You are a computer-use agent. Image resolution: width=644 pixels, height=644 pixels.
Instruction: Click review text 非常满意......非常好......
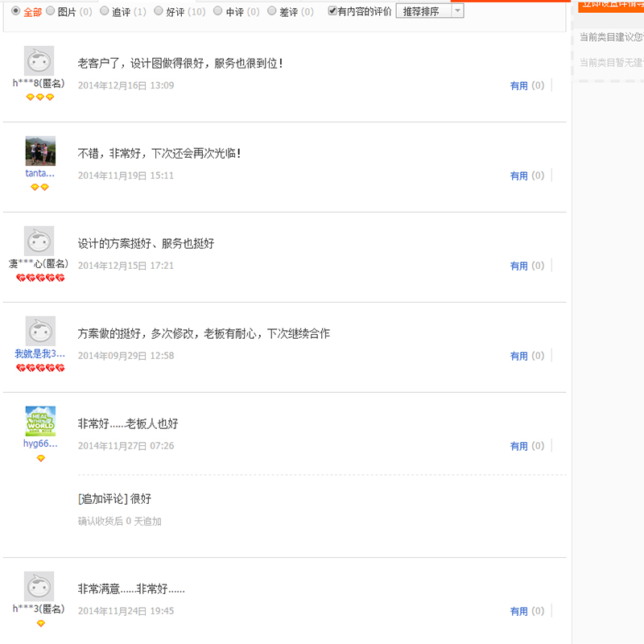tap(131, 589)
